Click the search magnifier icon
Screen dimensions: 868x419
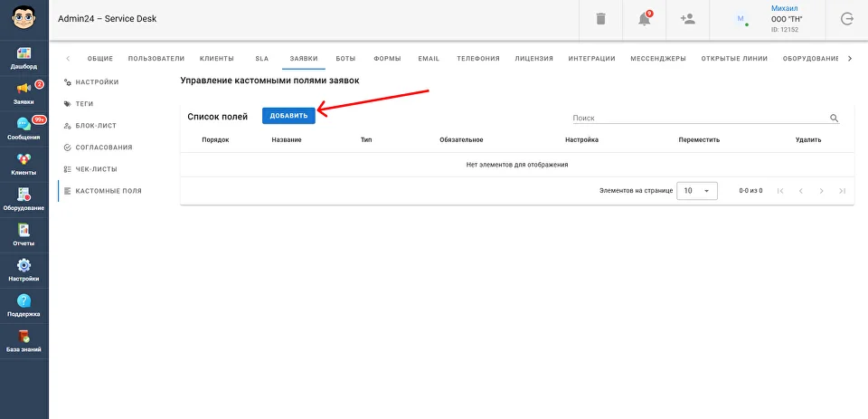(835, 118)
